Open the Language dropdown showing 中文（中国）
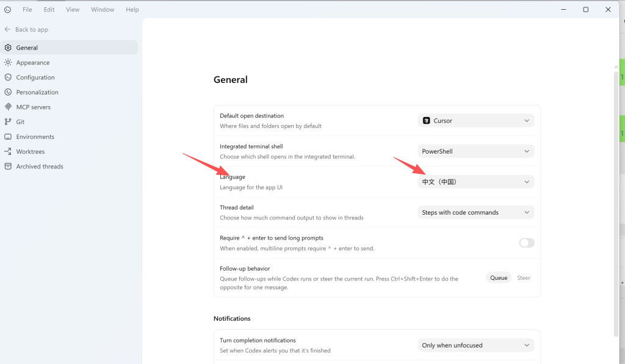 (475, 181)
